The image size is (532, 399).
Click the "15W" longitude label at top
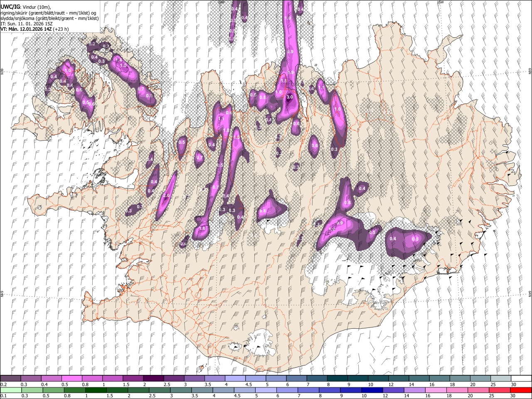coord(440,2)
